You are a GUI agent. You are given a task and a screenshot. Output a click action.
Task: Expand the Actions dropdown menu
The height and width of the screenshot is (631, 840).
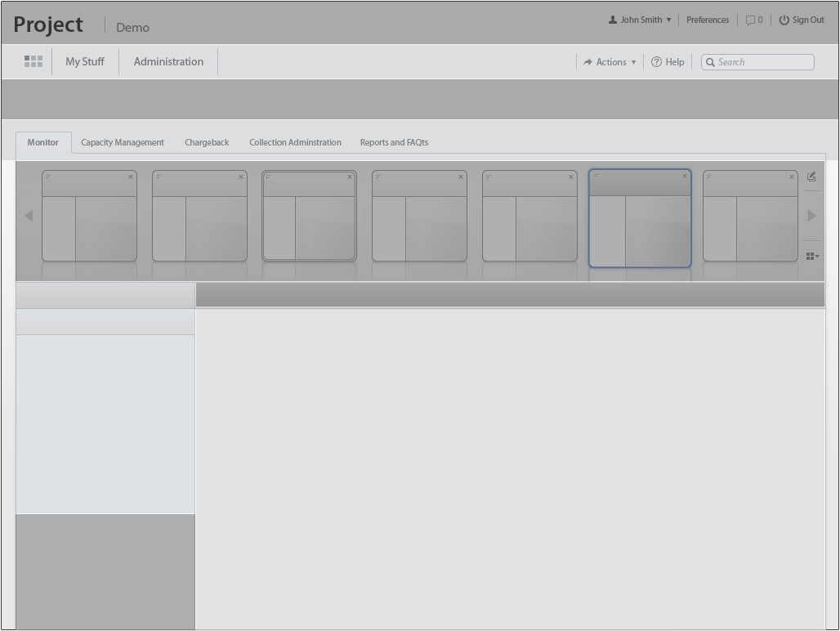610,62
